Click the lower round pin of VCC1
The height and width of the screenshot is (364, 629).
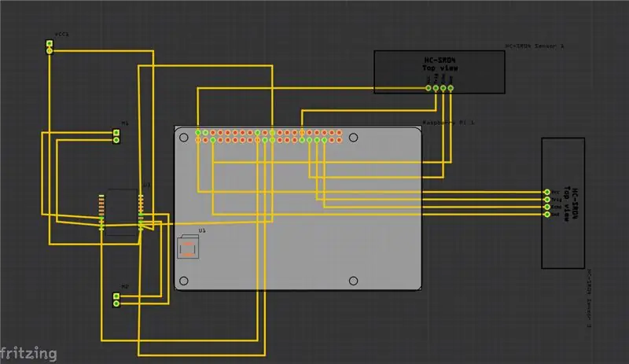pos(50,51)
